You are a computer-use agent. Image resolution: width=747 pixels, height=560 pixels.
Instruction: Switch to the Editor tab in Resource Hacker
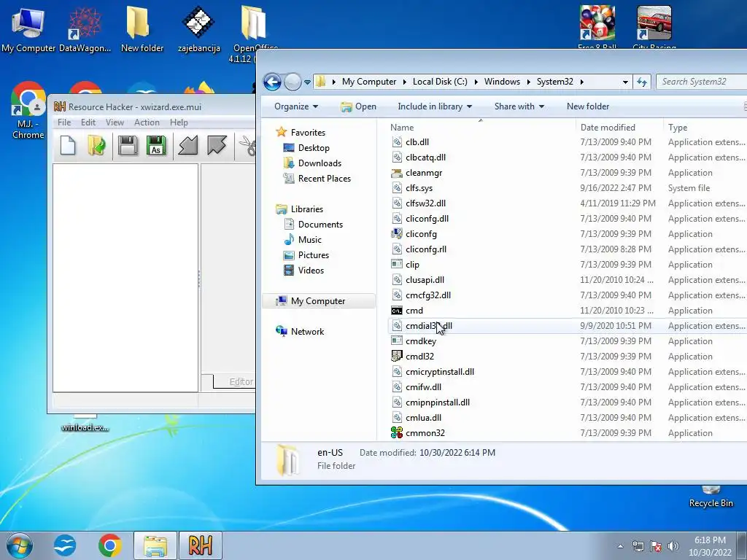click(x=241, y=381)
